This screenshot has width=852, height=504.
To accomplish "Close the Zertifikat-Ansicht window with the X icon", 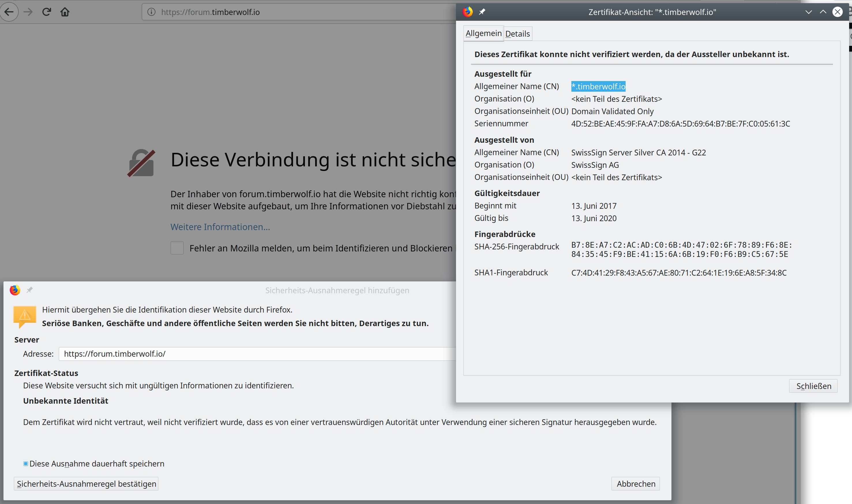I will coord(837,12).
